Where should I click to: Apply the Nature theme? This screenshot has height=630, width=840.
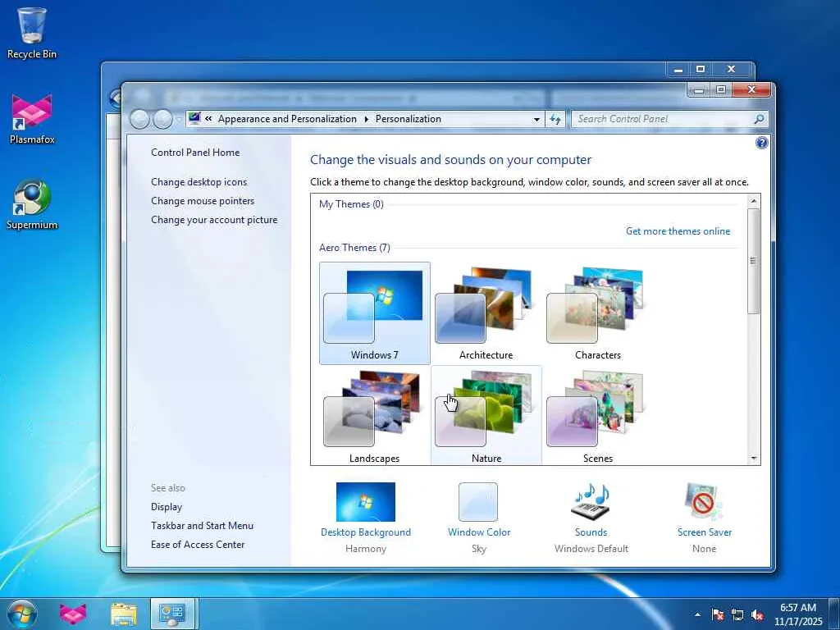(486, 416)
